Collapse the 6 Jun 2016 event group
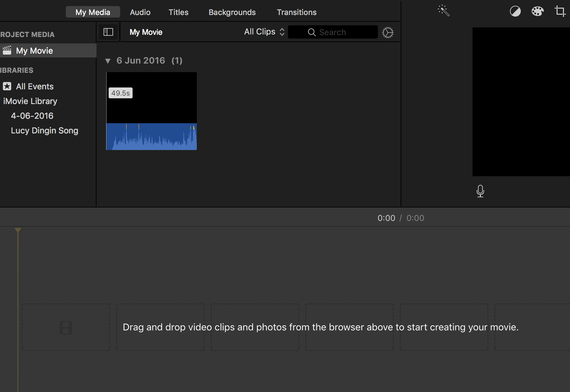 (x=108, y=61)
